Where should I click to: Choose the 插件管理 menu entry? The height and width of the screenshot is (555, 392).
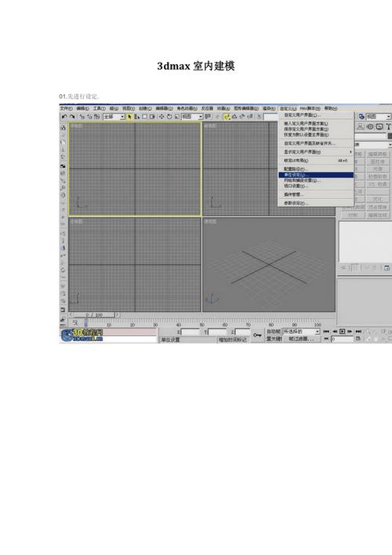316,194
